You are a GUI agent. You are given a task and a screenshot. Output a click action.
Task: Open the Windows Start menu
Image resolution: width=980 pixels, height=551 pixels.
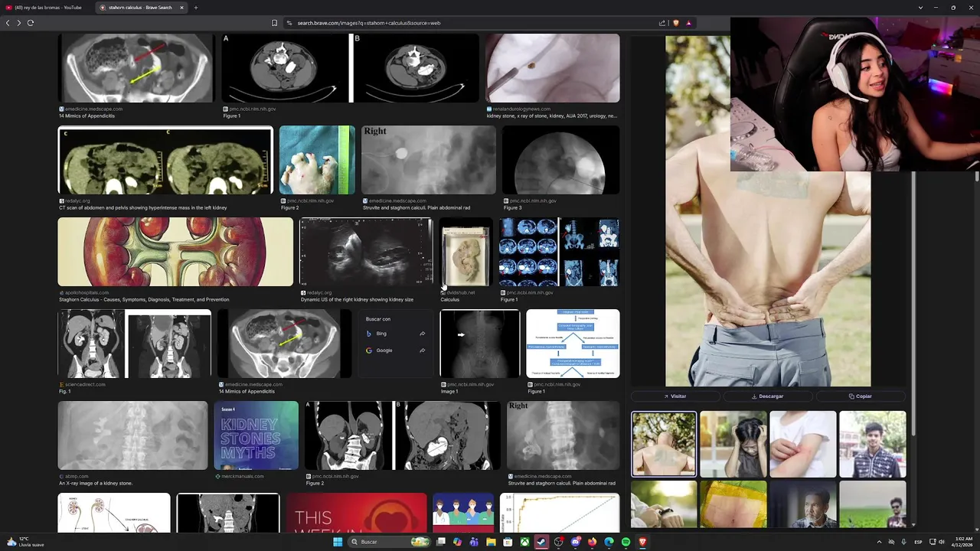338,542
